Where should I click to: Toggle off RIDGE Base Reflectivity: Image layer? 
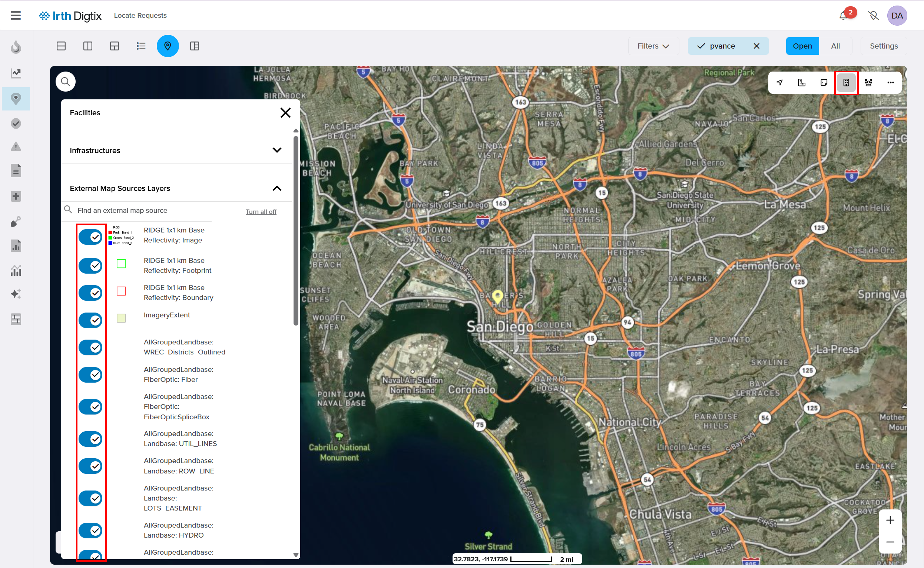pyautogui.click(x=90, y=237)
